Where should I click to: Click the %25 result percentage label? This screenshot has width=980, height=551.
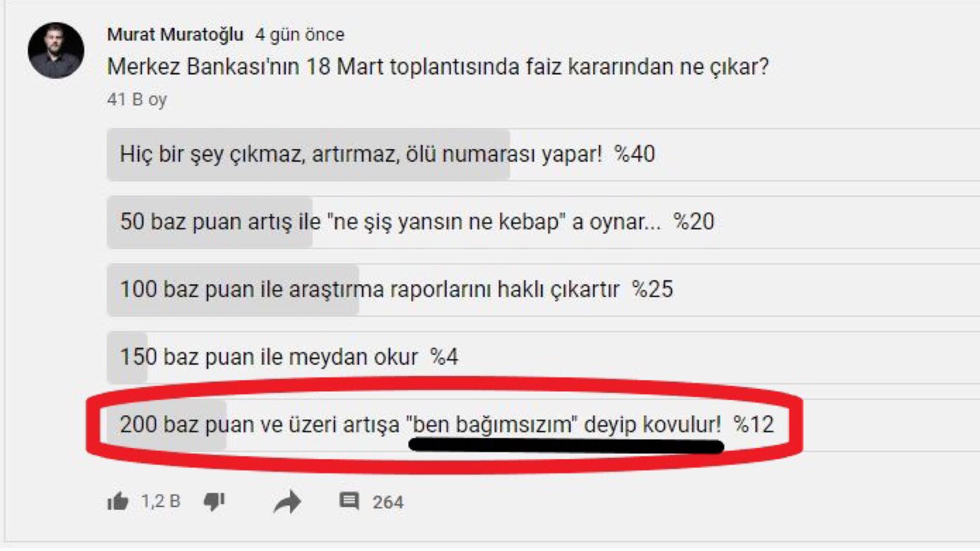tap(652, 289)
